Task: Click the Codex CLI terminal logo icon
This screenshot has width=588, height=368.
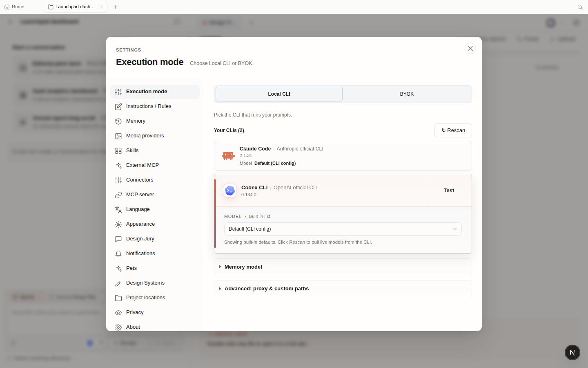Action: (230, 191)
